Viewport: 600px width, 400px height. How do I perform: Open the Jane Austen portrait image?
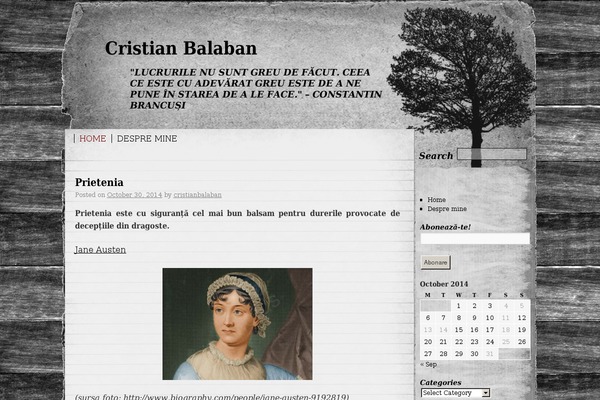coord(237,324)
